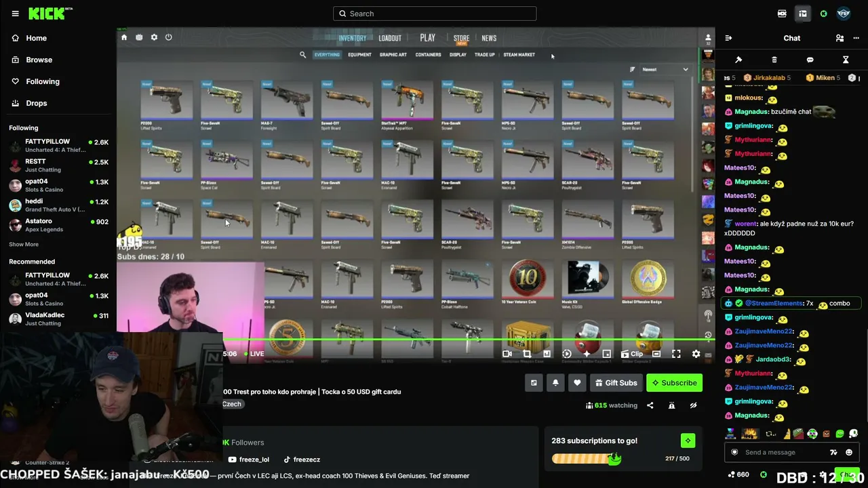Click the chat identity shield icon
Image resolution: width=868 pixels, height=488 pixels.
point(734,452)
